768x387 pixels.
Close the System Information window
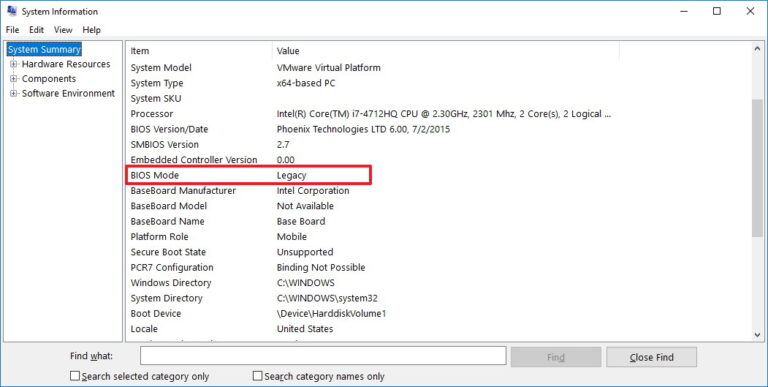(x=750, y=11)
